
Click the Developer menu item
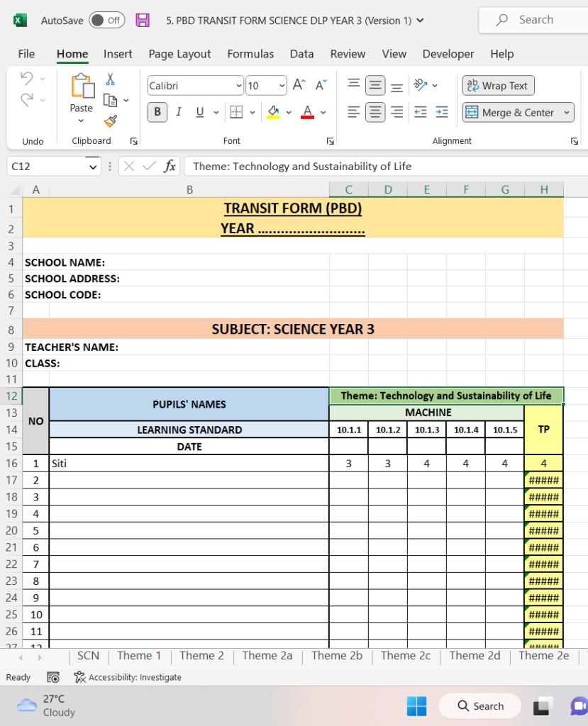click(x=448, y=54)
